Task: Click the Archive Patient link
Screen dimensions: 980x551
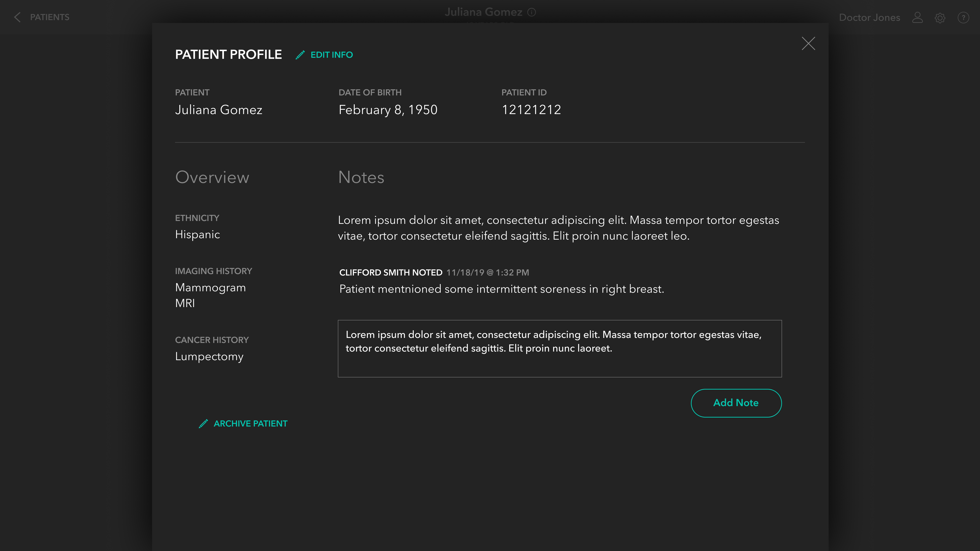Action: click(250, 423)
